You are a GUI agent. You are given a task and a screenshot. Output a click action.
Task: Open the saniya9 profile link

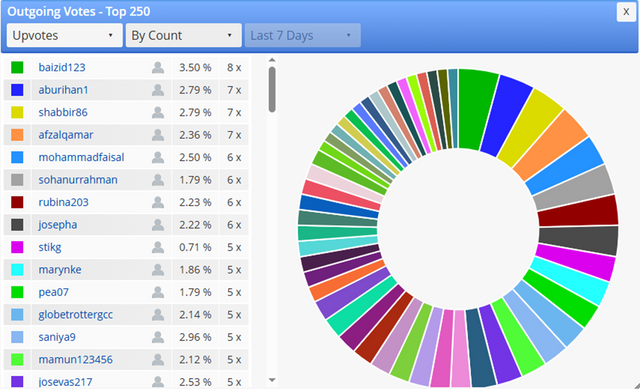[x=57, y=337]
